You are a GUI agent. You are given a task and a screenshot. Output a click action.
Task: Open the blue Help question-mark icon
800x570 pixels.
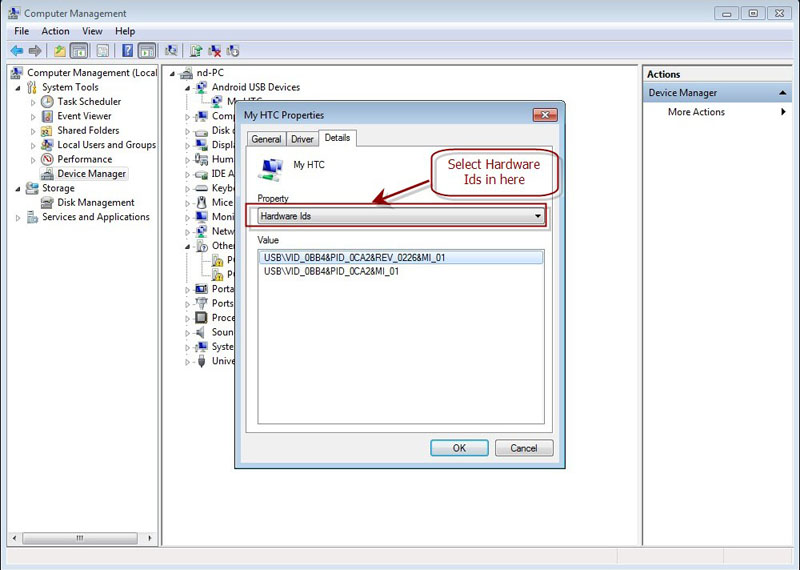128,51
